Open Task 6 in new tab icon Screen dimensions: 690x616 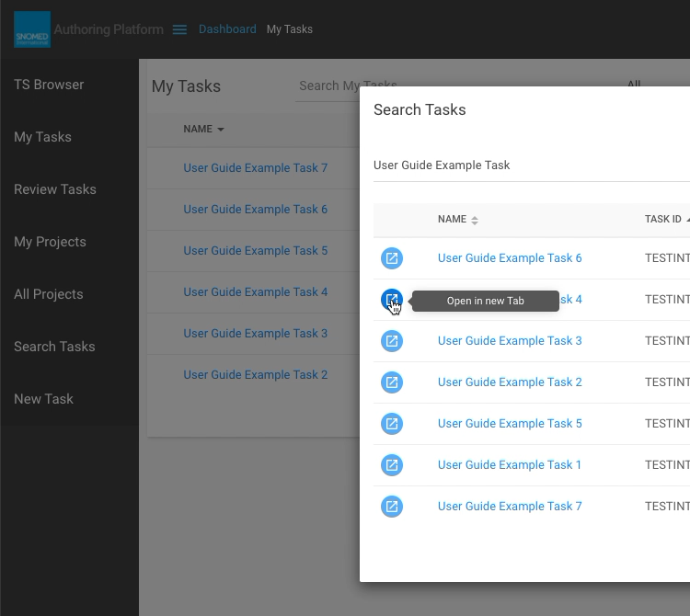(392, 258)
